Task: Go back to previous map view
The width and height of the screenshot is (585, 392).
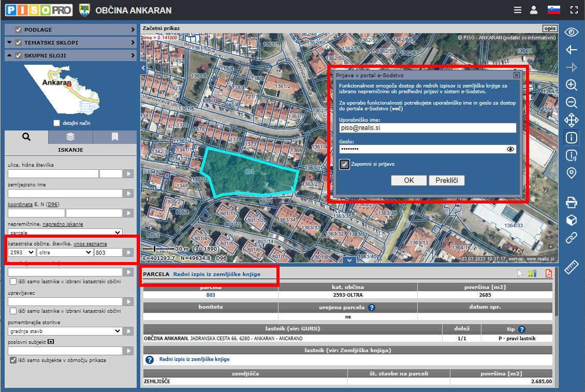Action: pos(572,50)
